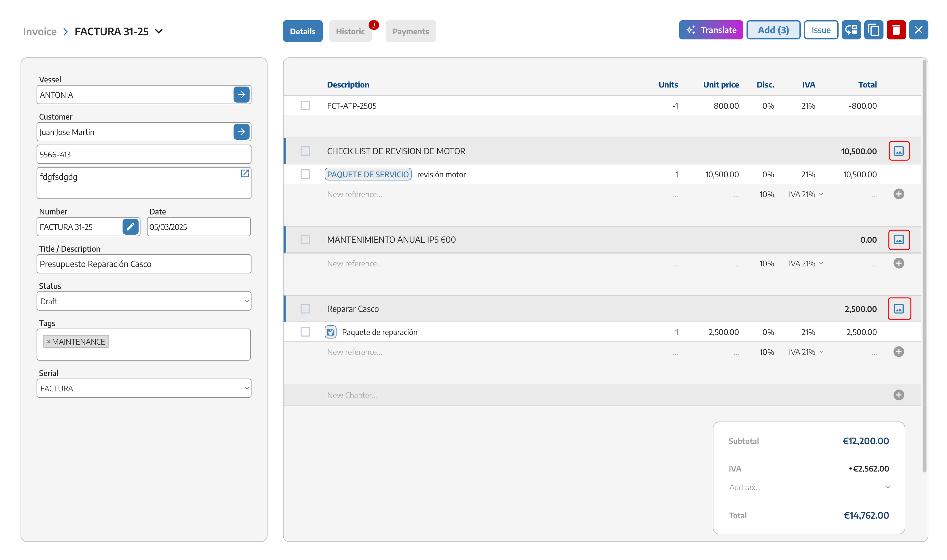Click the Add (3) button
The height and width of the screenshot is (560, 947).
(x=773, y=30)
